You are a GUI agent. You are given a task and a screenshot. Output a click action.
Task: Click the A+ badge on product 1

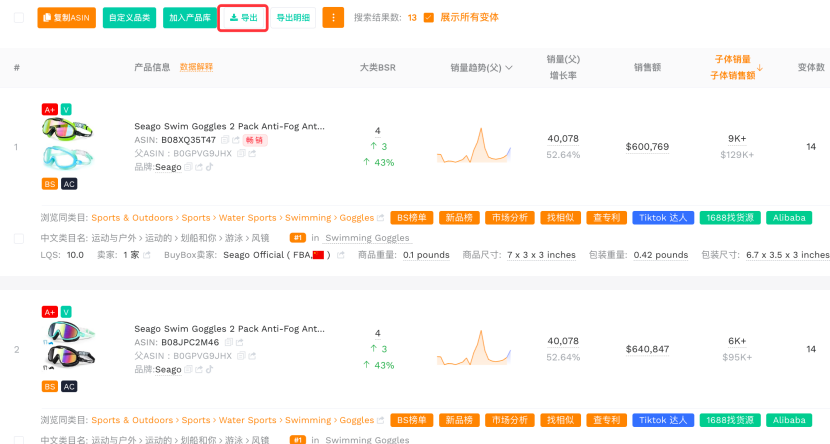click(x=50, y=110)
